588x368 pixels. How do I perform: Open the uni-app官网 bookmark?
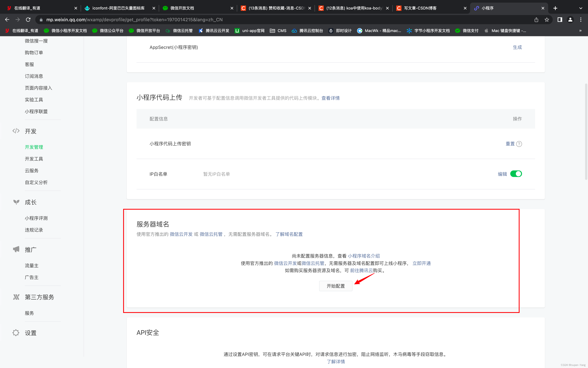pos(249,31)
